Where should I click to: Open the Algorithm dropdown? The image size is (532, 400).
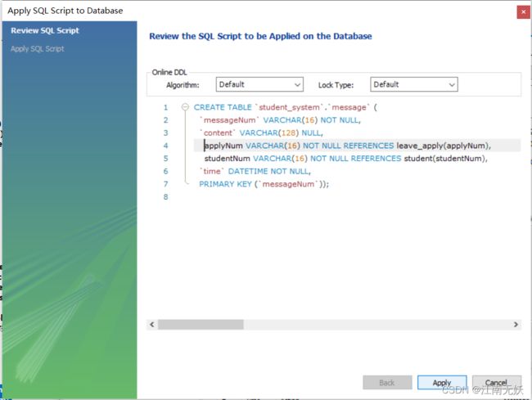coord(259,84)
